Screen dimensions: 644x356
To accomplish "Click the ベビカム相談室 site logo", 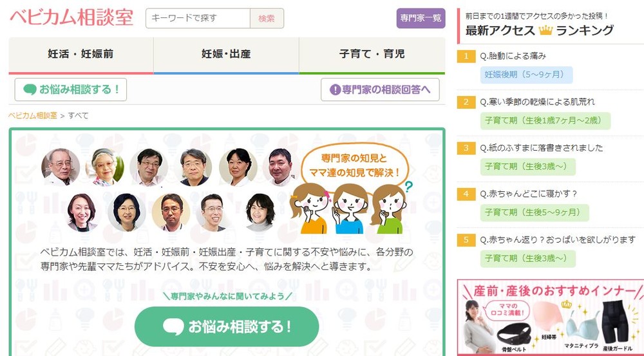I will point(71,17).
